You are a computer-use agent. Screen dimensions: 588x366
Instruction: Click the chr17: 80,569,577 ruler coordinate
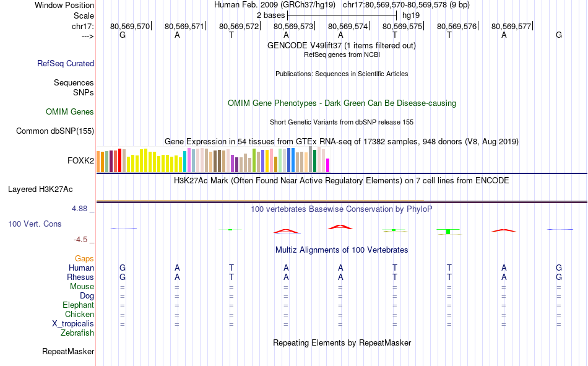pos(511,26)
